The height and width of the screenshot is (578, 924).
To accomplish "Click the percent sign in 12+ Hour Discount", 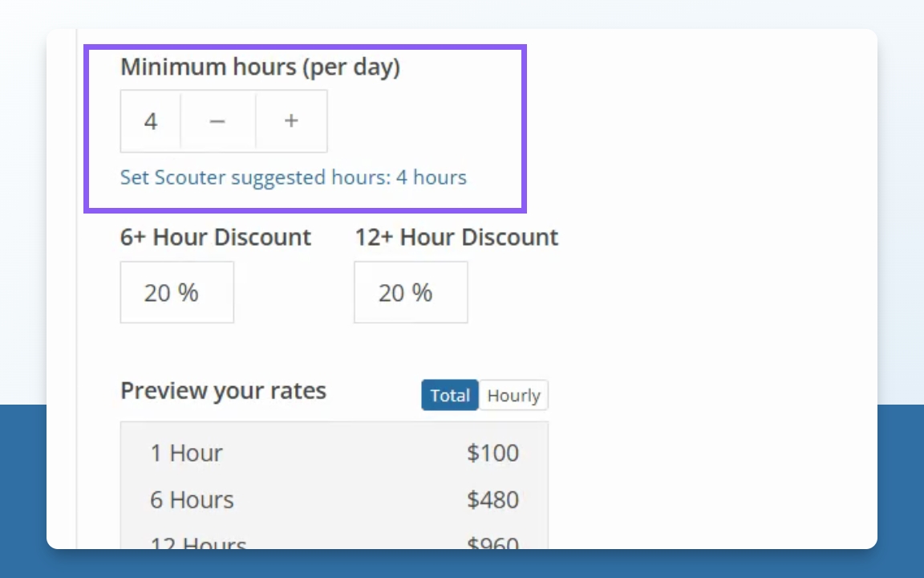I will point(422,293).
